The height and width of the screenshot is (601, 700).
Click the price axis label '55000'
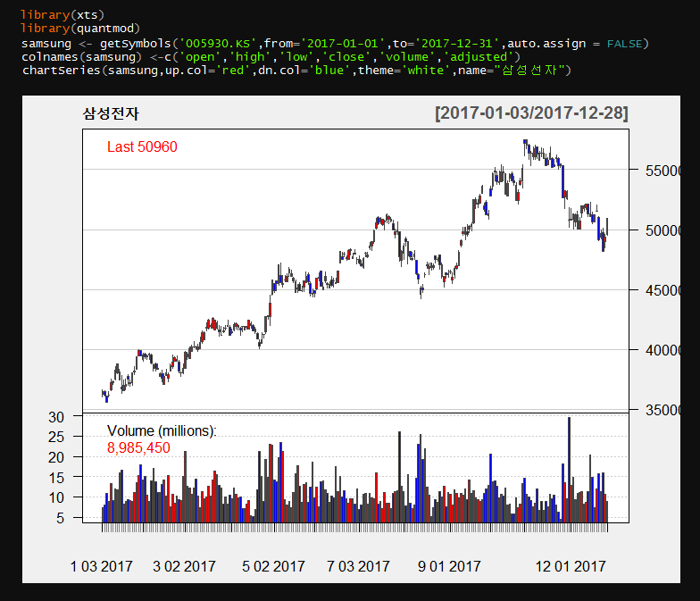coord(662,171)
